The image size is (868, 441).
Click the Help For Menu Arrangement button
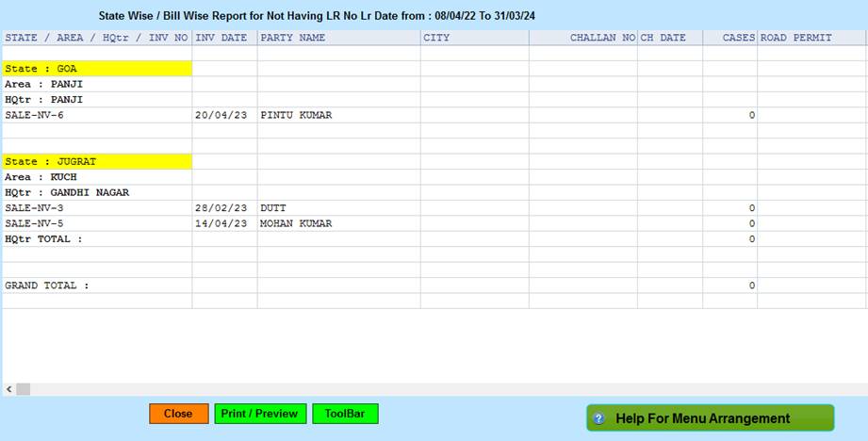[x=710, y=418]
